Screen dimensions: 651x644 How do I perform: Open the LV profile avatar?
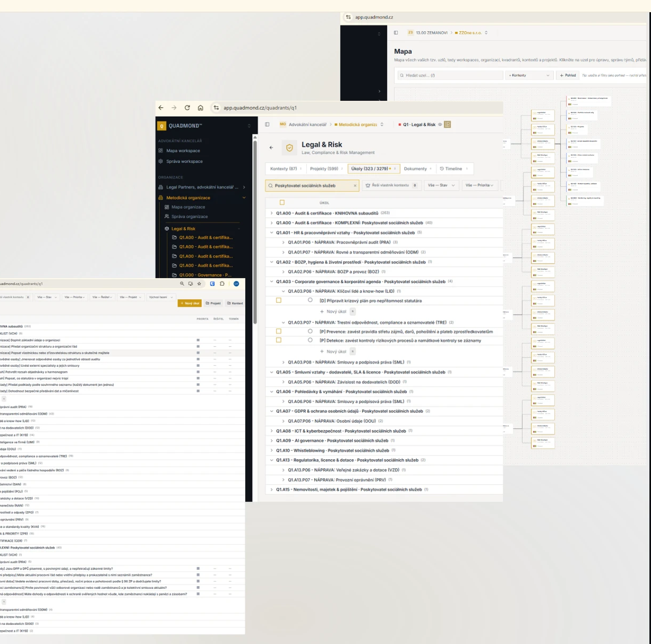[236, 284]
